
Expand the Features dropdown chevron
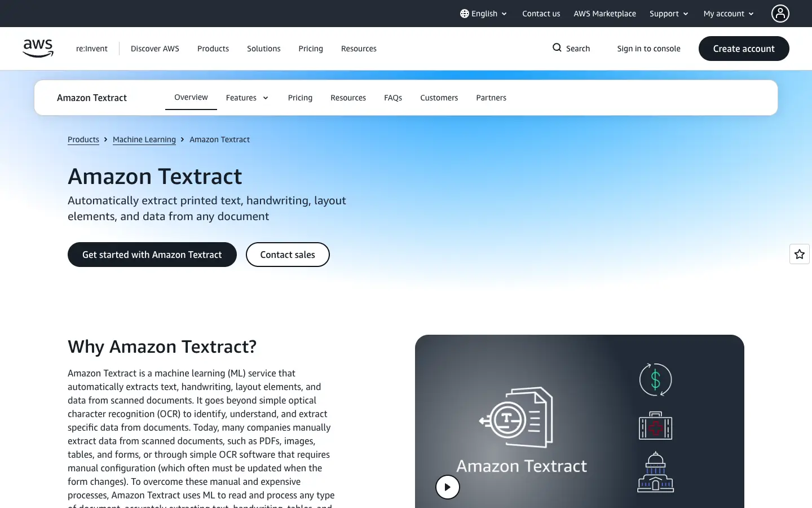coord(266,98)
